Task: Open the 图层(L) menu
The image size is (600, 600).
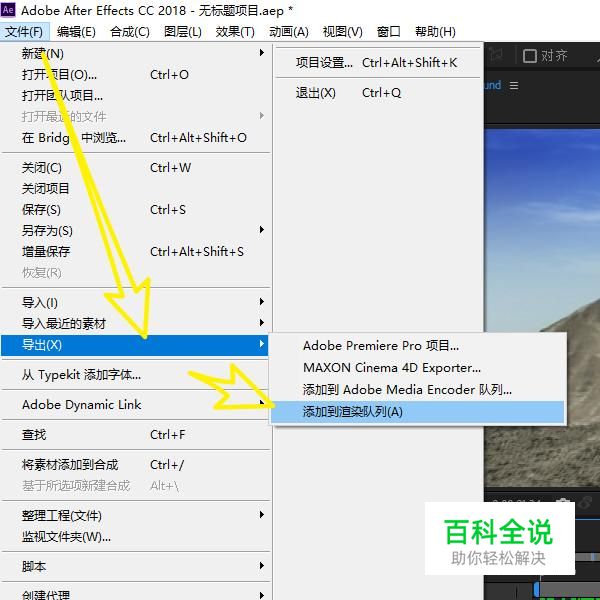Action: pos(183,32)
